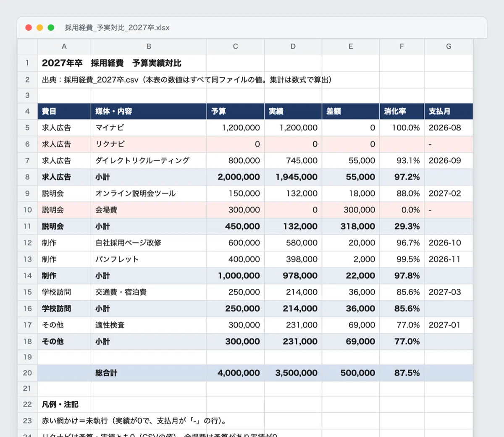Viewport: 504px width, 437px height.
Task: Select the '500,000' total difference cell
Action: 351,373
